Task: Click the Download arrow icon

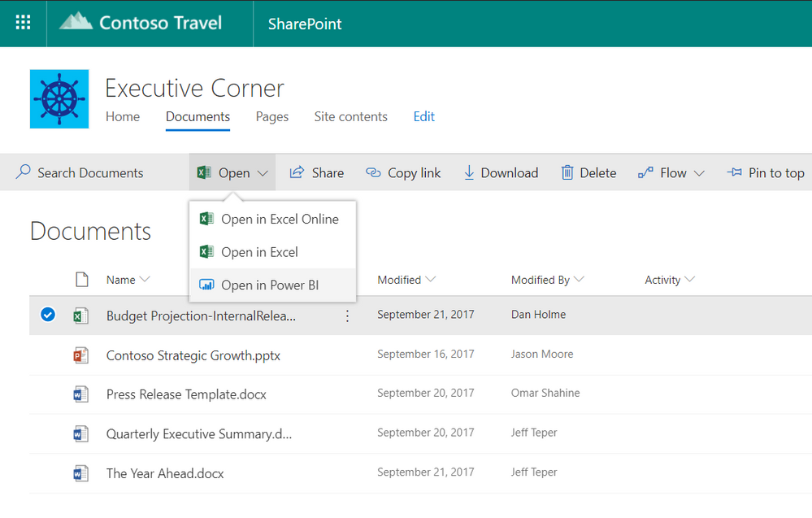Action: 469,172
